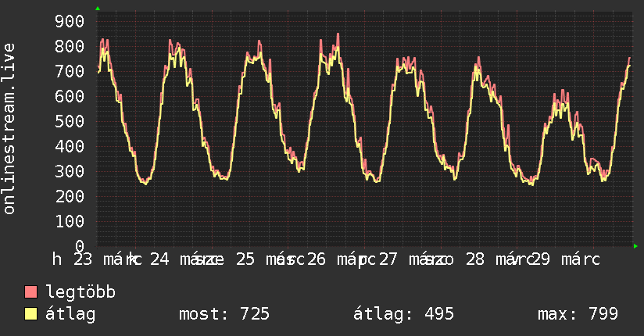Click the 'átlag: 495' statistic value
This screenshot has height=336, width=644.
[403, 314]
